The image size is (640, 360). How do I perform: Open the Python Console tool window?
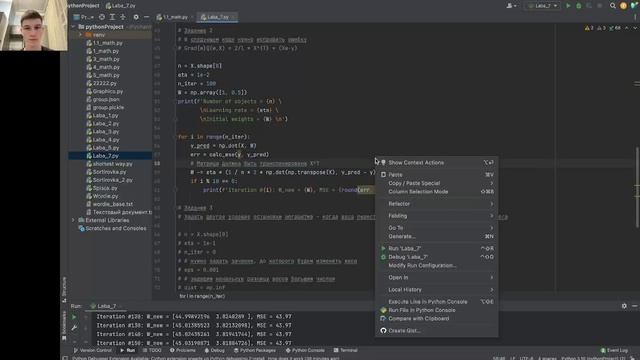[305, 350]
